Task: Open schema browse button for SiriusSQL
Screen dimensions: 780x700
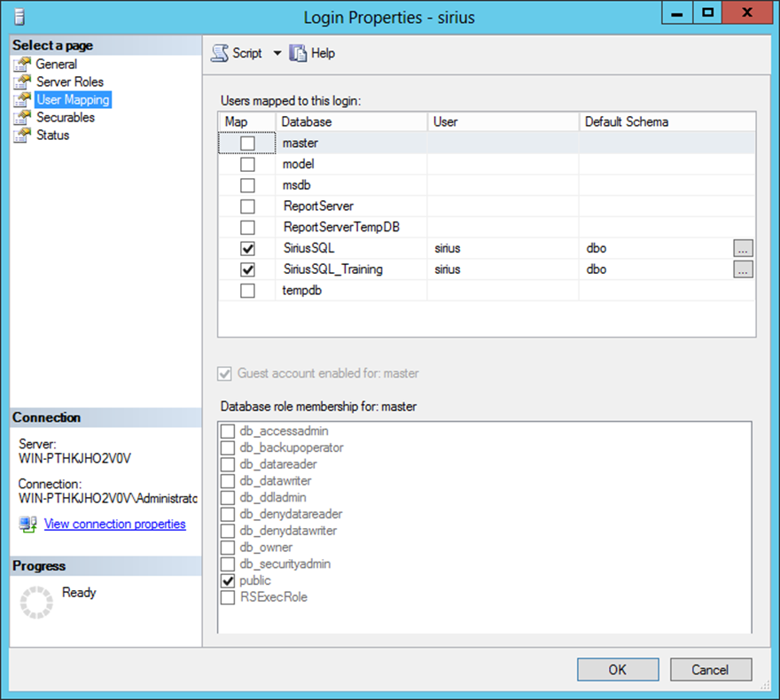Action: point(743,249)
